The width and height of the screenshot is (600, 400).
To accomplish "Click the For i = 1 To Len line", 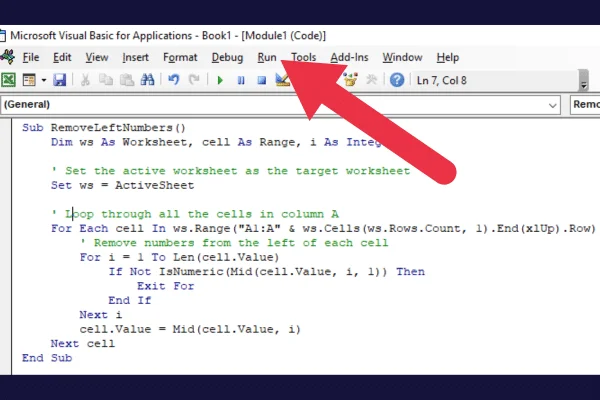I will pyautogui.click(x=179, y=257).
